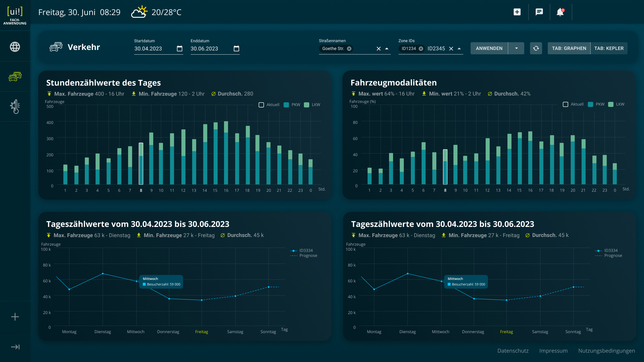Open the chat messages icon

coord(539,12)
